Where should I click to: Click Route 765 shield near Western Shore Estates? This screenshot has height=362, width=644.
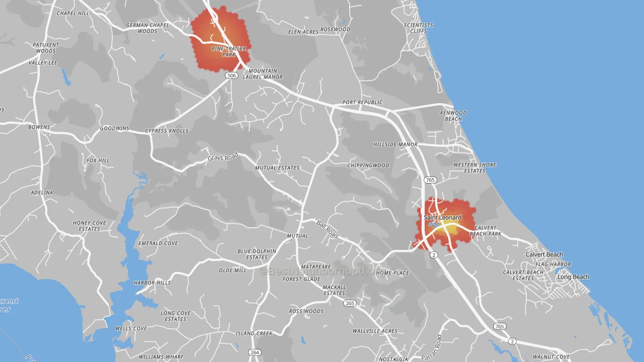coord(430,179)
